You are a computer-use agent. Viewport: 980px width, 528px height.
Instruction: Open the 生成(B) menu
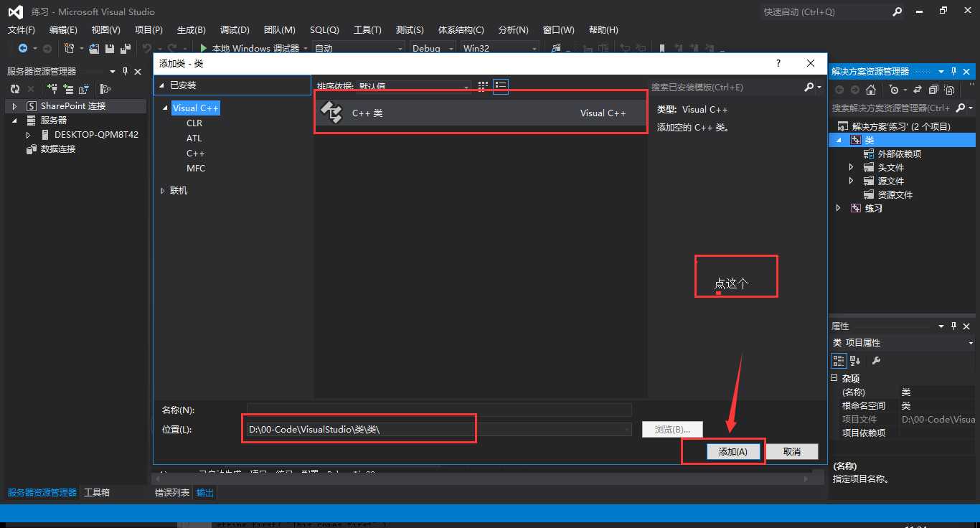coord(191,30)
